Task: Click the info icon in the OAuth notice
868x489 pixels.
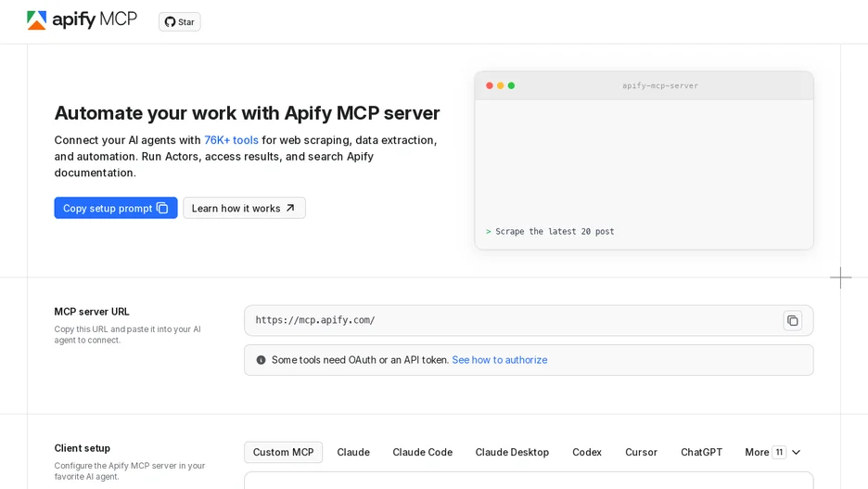Action: coord(261,360)
